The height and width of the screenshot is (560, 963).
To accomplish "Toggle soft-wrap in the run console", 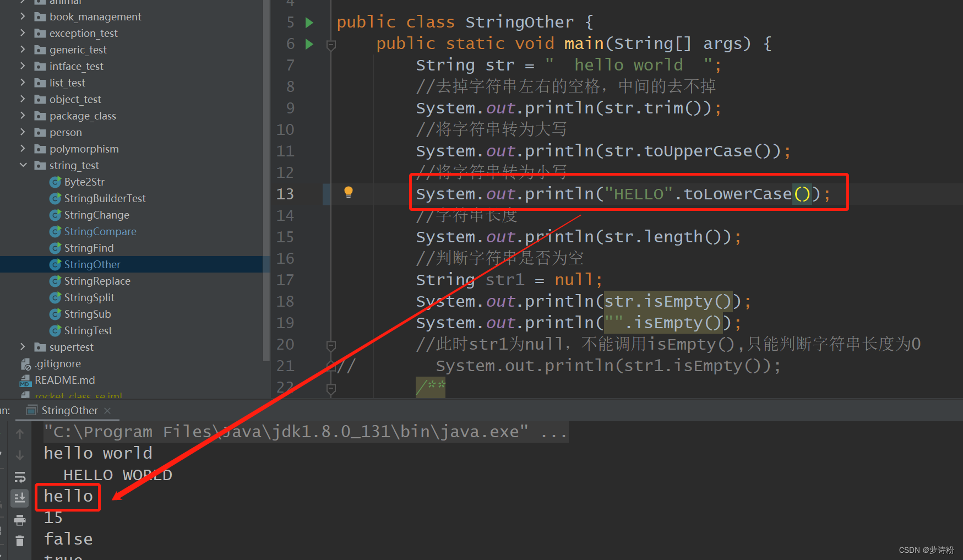I will pos(20,477).
